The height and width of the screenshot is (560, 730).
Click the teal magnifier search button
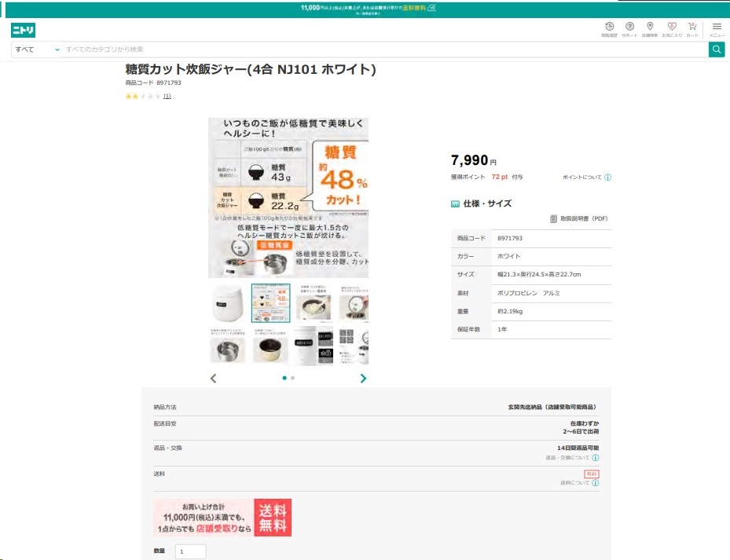tap(717, 49)
